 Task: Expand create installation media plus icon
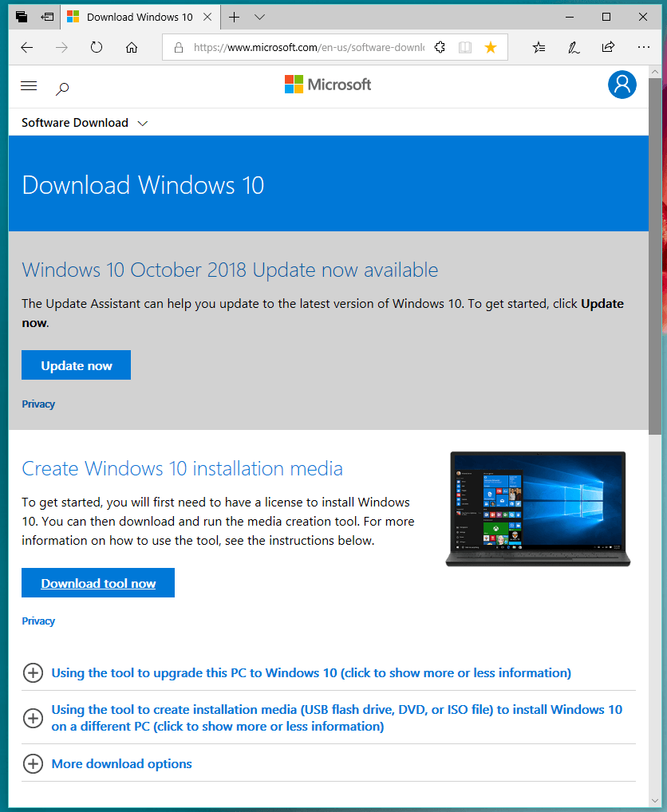[x=34, y=718]
